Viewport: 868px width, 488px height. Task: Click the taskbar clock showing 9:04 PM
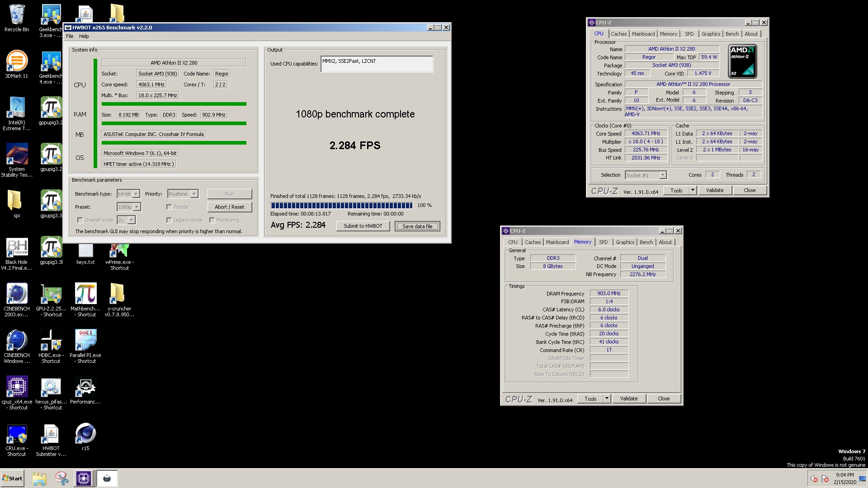click(x=844, y=479)
